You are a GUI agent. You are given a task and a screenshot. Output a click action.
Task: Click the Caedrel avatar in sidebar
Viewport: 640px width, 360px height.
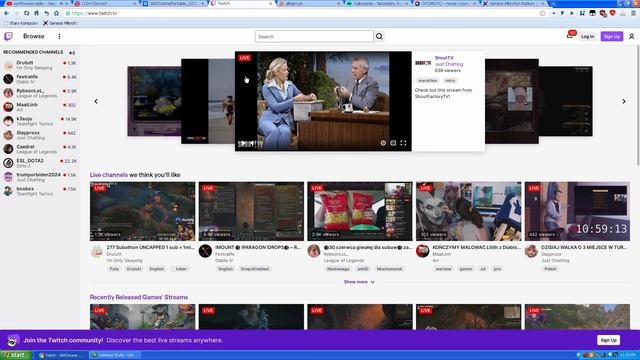[x=8, y=149]
